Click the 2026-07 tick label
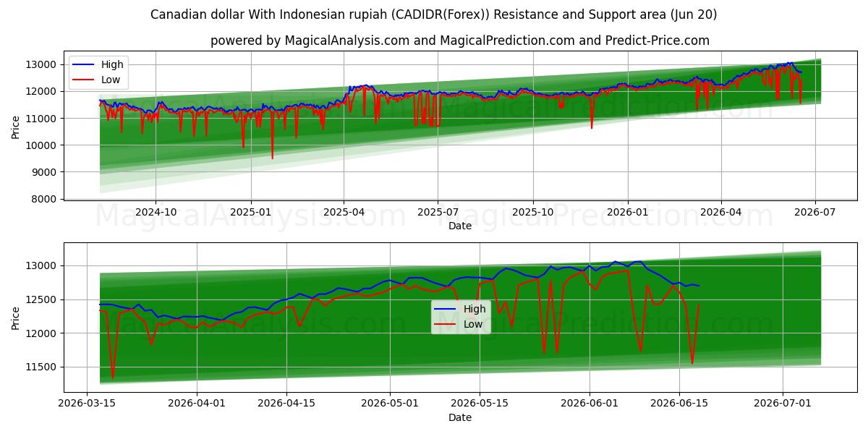Screen dimensions: 868x434 coord(815,212)
